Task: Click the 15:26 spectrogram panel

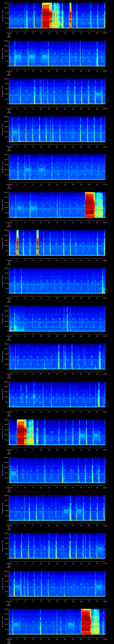Action: click(x=57, y=167)
